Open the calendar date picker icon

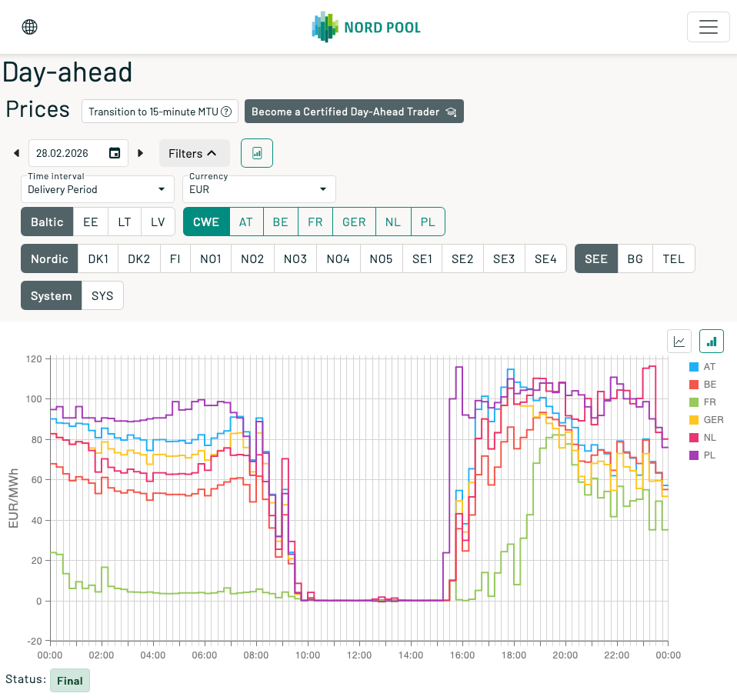click(115, 153)
